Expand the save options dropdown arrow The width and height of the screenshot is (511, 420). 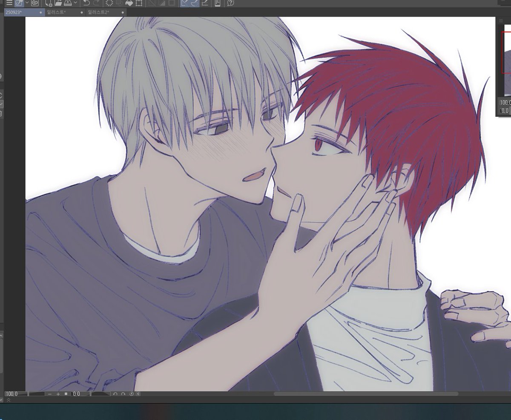click(x=75, y=3)
